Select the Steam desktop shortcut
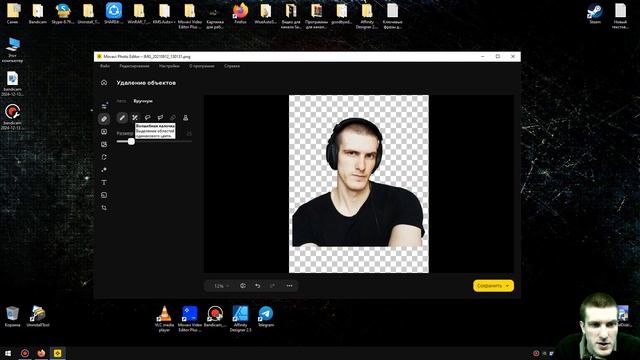 (x=595, y=13)
